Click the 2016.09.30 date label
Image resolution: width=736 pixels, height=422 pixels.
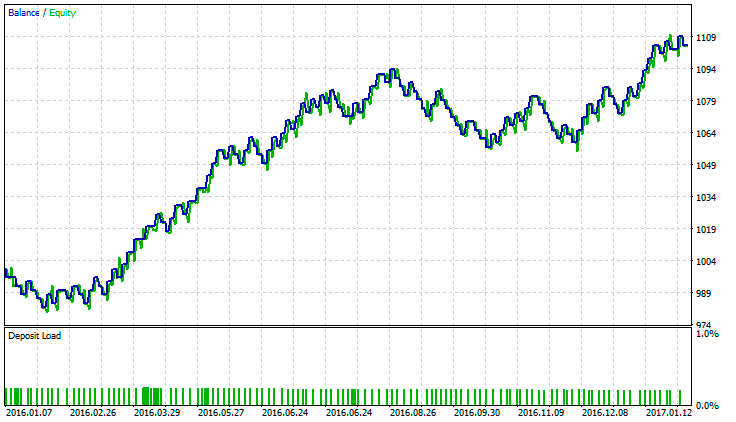(477, 413)
